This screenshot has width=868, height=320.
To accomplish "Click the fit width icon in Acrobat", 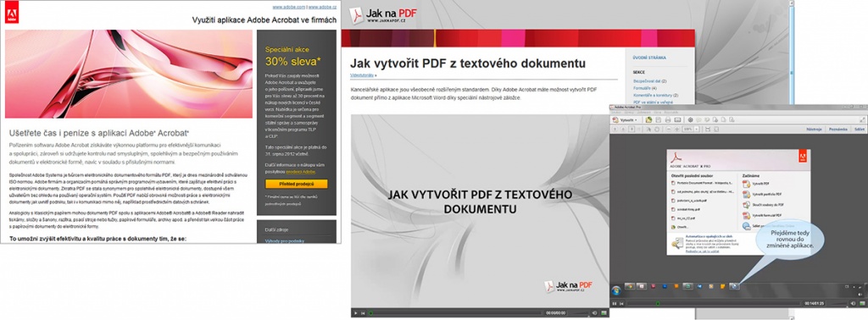I will coord(708,129).
